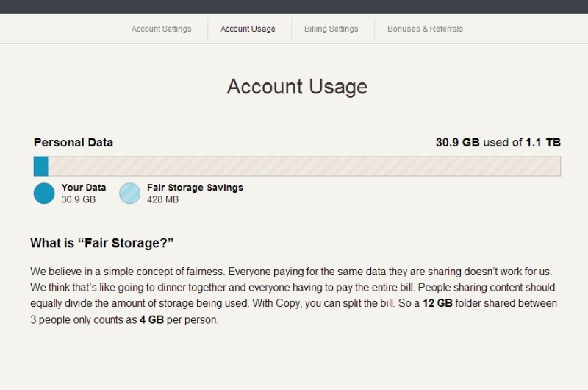588x390 pixels.
Task: Click the bold "4 GB" text in paragraph
Action: (152, 320)
